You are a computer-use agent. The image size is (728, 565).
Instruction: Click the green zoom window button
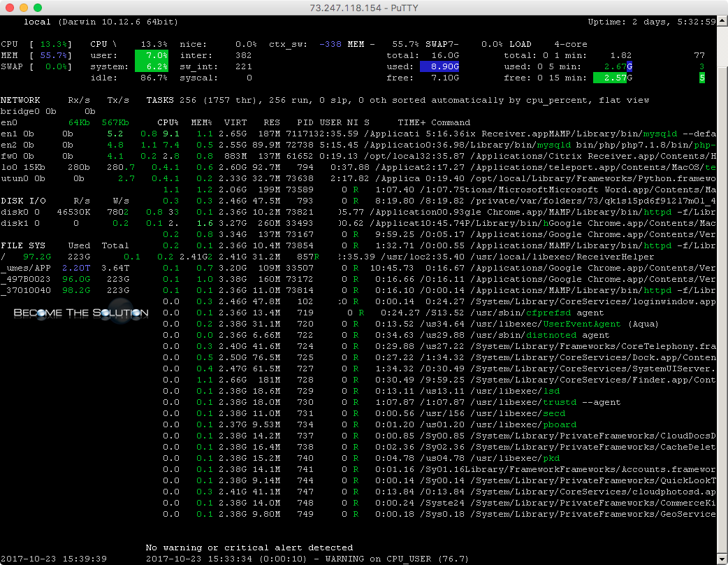(x=38, y=8)
